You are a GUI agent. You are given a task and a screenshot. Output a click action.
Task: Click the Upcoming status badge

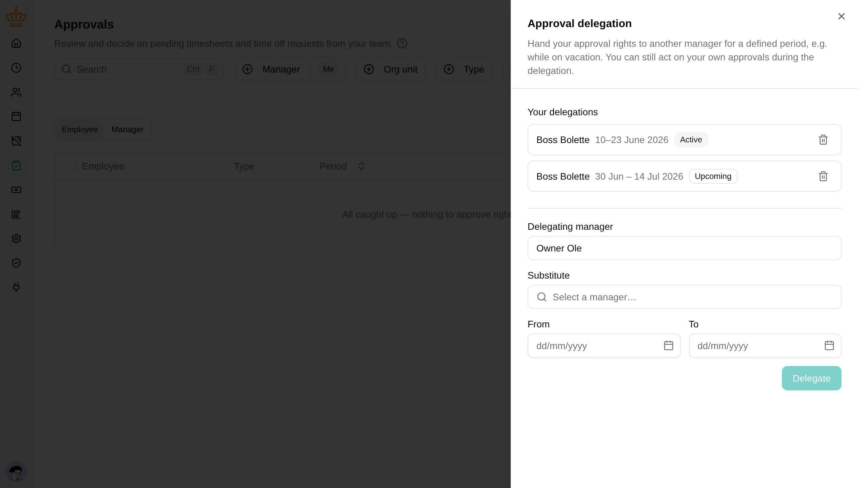713,176
